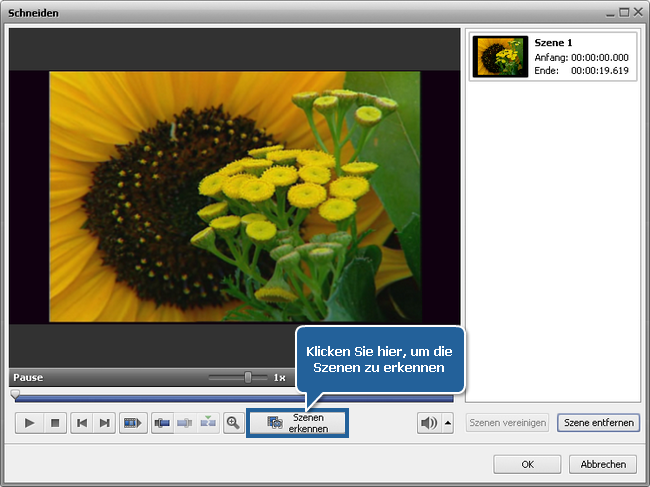Image resolution: width=650 pixels, height=487 pixels.
Task: Click Szenen erkennen button
Action: click(297, 423)
